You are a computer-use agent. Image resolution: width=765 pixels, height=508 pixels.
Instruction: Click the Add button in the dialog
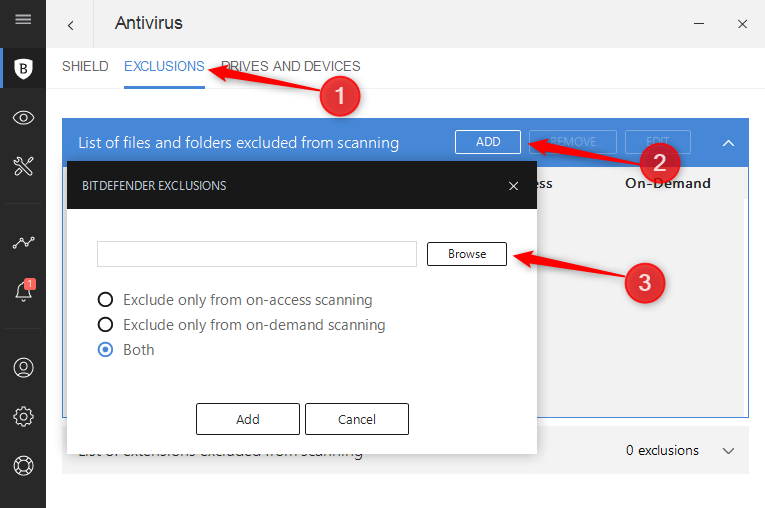[248, 419]
